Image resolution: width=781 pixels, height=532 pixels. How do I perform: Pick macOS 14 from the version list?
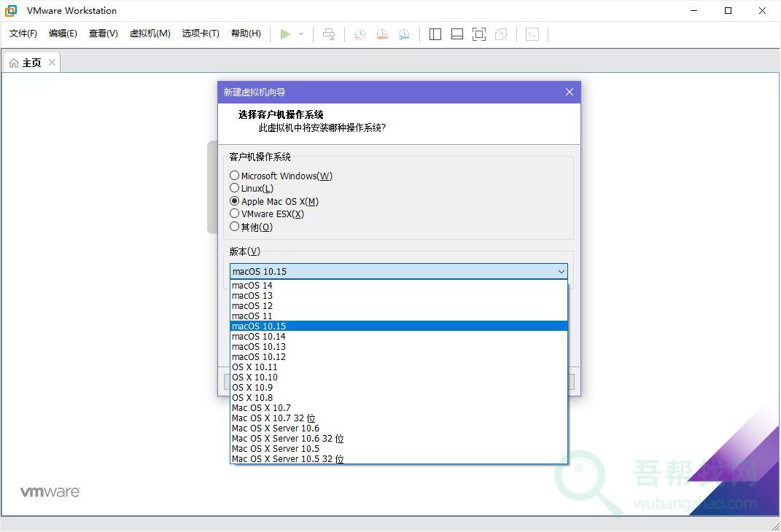(x=252, y=286)
